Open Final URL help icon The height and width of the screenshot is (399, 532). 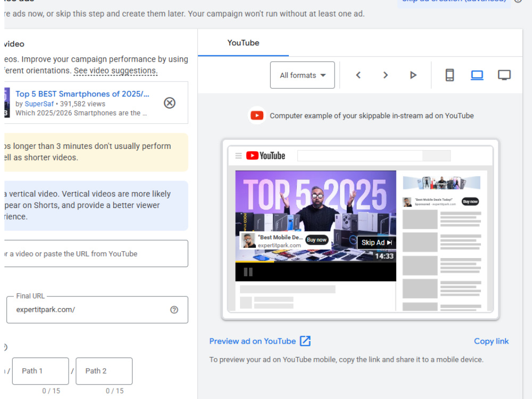174,310
